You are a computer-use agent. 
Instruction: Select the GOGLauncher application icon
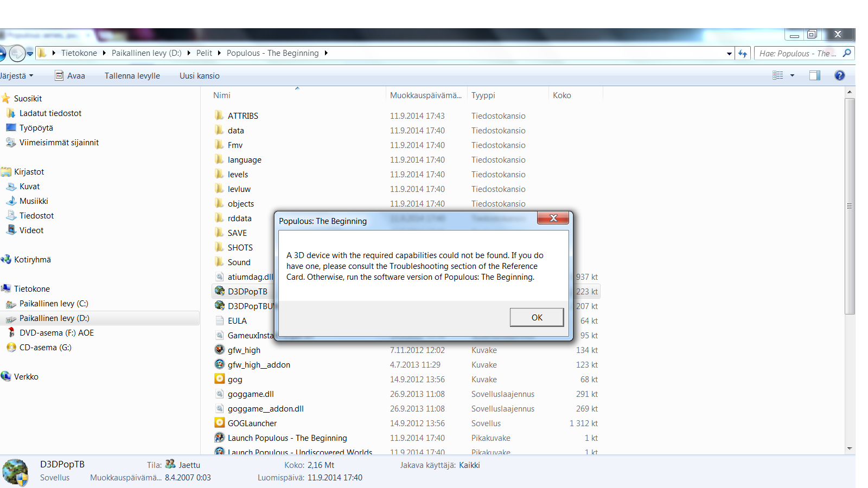pyautogui.click(x=219, y=423)
